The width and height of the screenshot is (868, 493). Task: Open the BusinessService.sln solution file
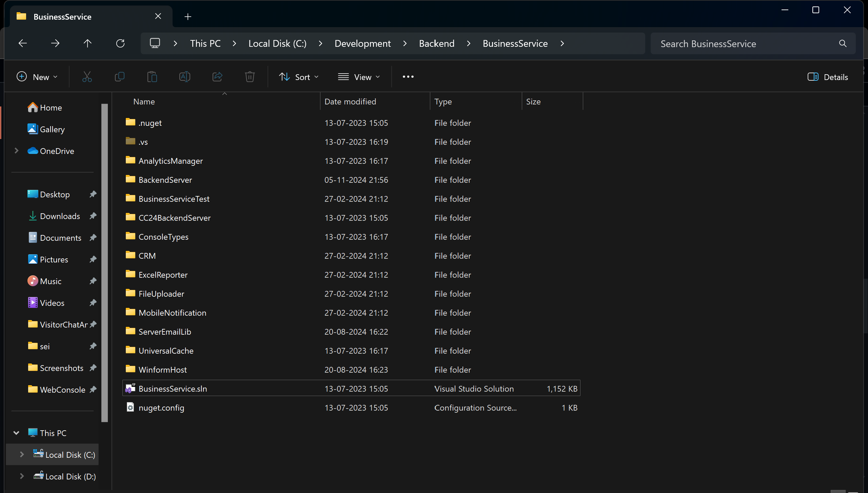pos(173,389)
